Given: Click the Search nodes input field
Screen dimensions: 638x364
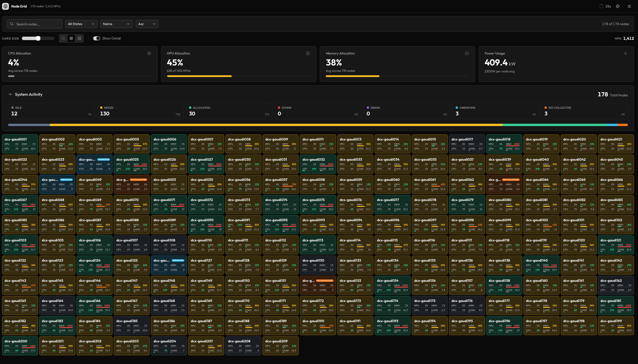Looking at the screenshot, I should point(35,24).
